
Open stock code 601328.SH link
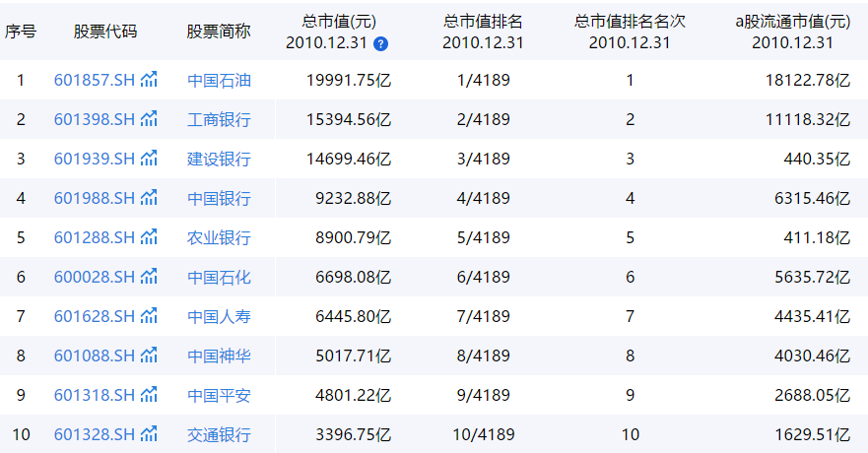coord(95,434)
